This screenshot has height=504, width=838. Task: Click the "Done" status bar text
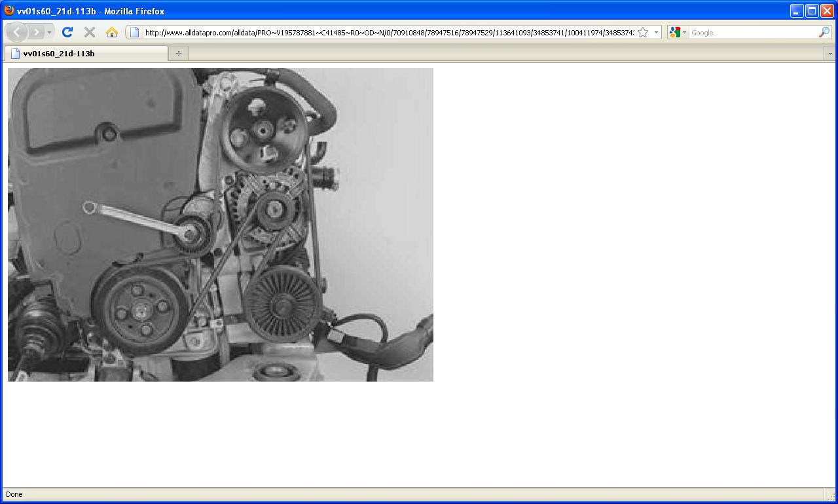coord(14,494)
